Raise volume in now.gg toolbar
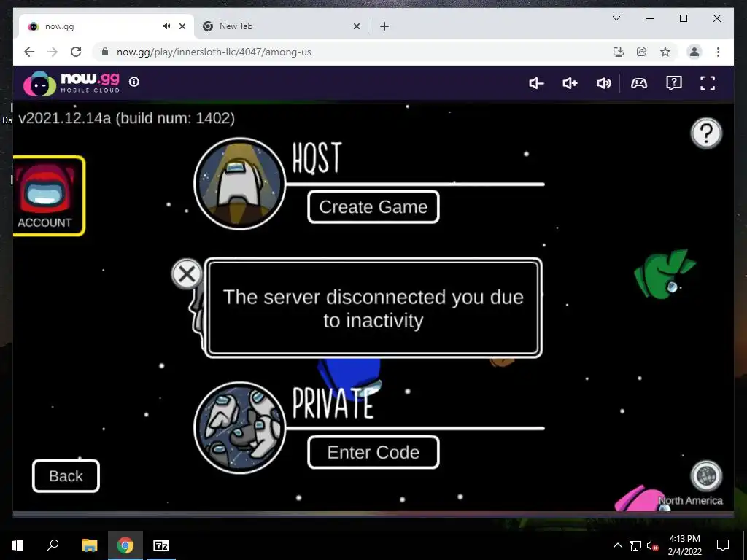 point(570,83)
